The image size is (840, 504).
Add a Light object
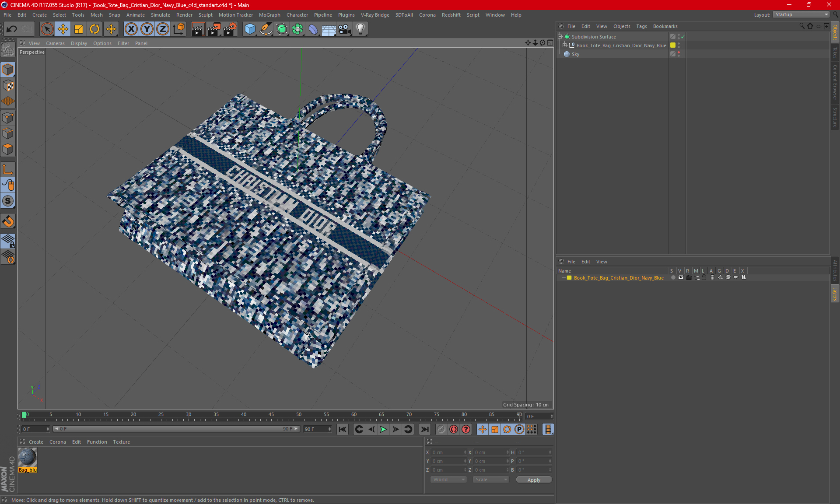360,29
